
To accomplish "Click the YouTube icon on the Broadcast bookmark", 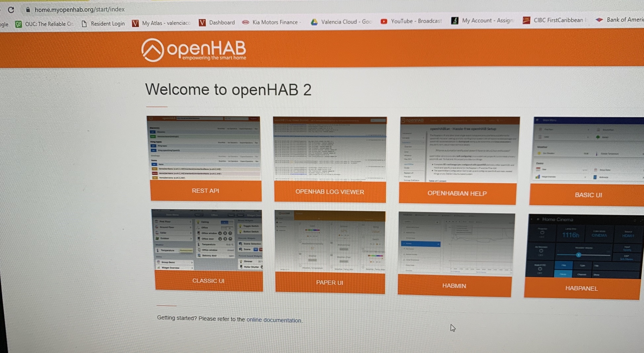I will [384, 22].
